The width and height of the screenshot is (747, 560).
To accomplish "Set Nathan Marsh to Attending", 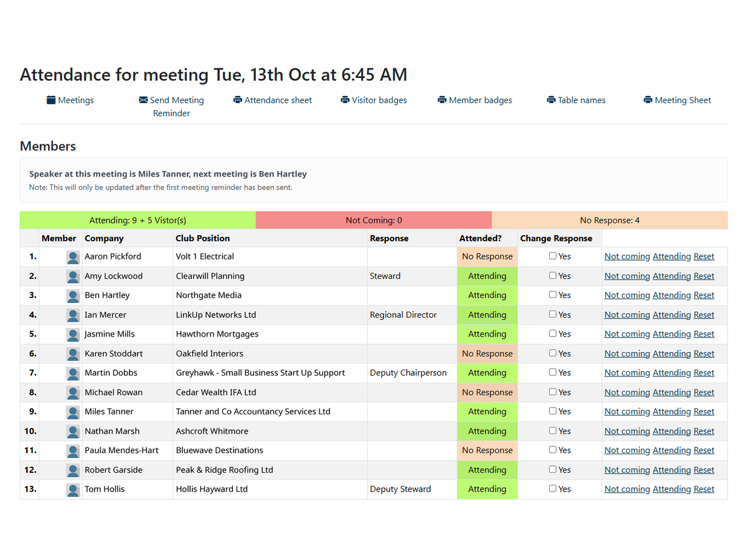I will (672, 431).
